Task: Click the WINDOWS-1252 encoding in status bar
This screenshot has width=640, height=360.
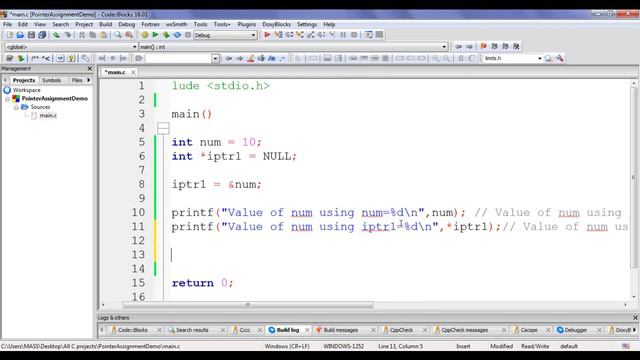Action: [343, 346]
